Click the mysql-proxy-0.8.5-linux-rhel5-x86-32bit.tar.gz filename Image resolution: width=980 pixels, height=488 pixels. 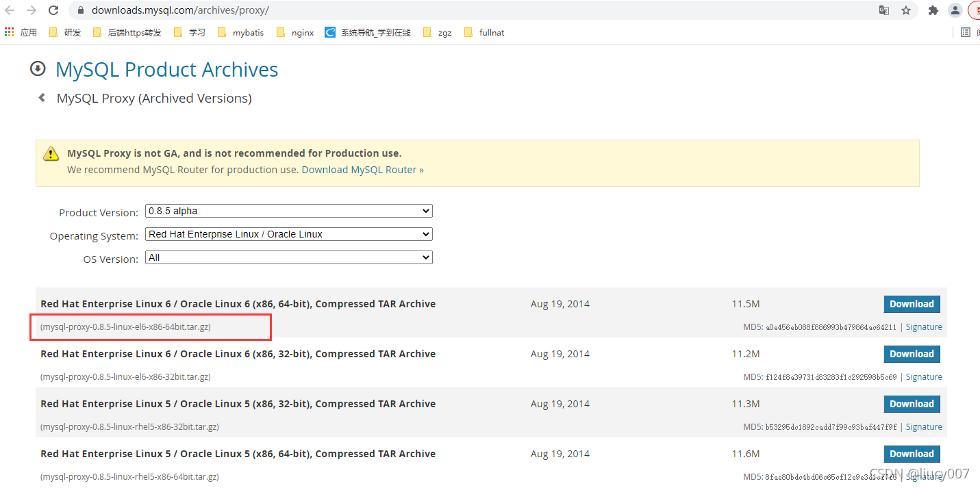click(x=129, y=427)
